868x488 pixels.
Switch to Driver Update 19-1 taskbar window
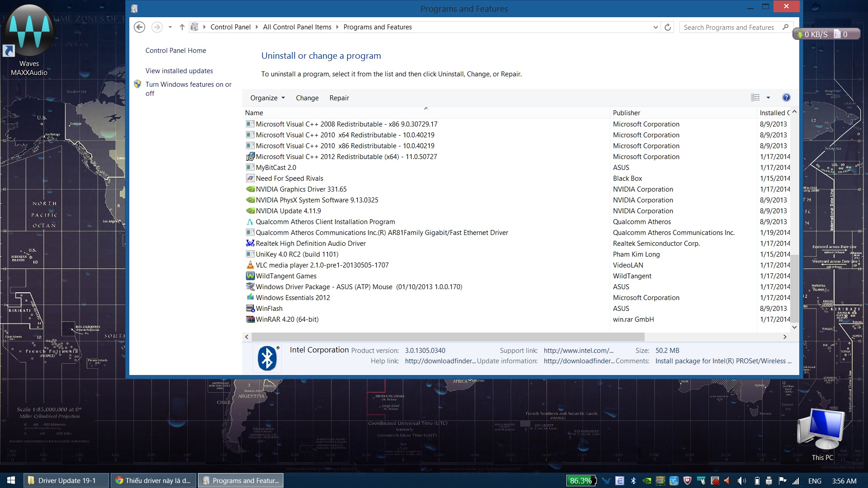pyautogui.click(x=66, y=480)
